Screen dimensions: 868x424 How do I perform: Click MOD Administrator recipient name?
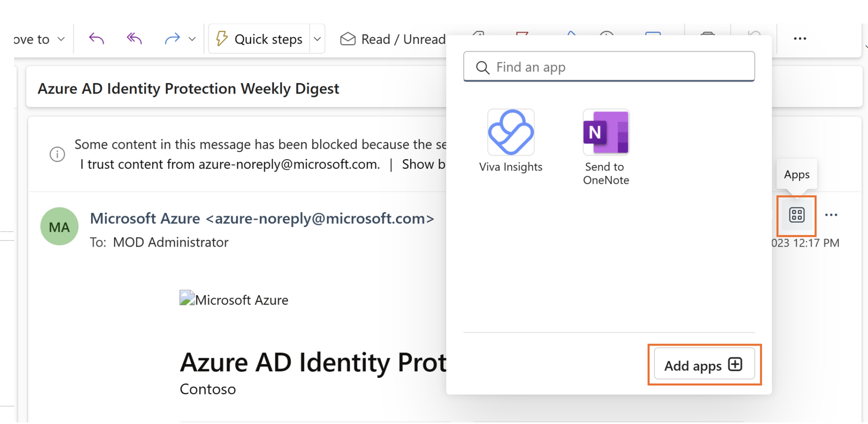(x=170, y=242)
